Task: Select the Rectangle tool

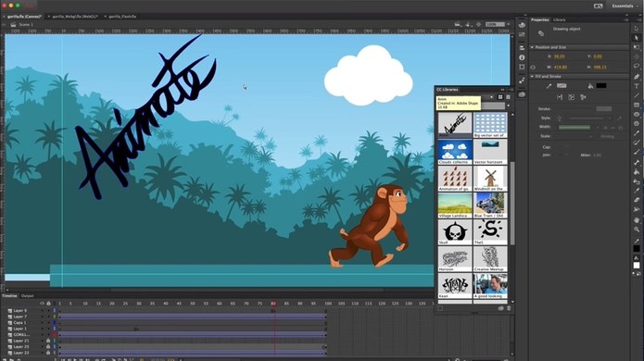Action: [x=637, y=105]
